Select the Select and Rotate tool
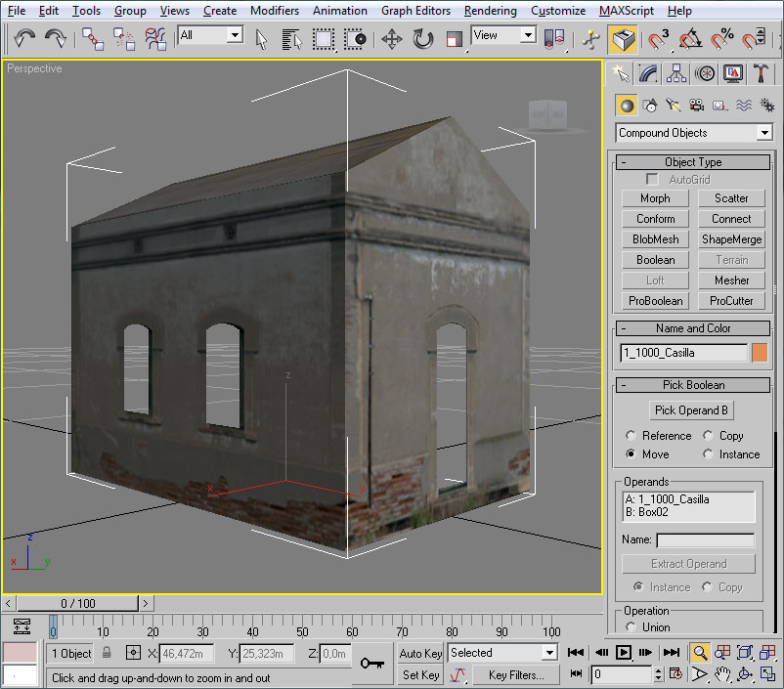 click(x=422, y=39)
